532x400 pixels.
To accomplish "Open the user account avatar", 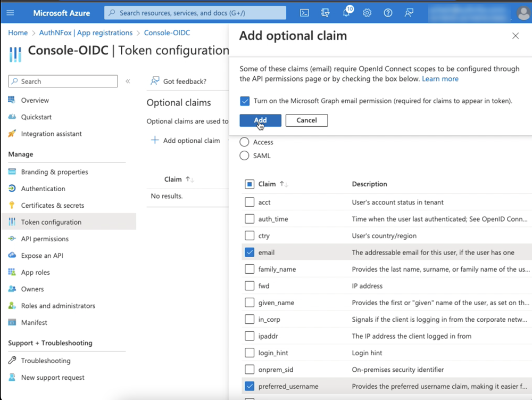I will coord(523,13).
